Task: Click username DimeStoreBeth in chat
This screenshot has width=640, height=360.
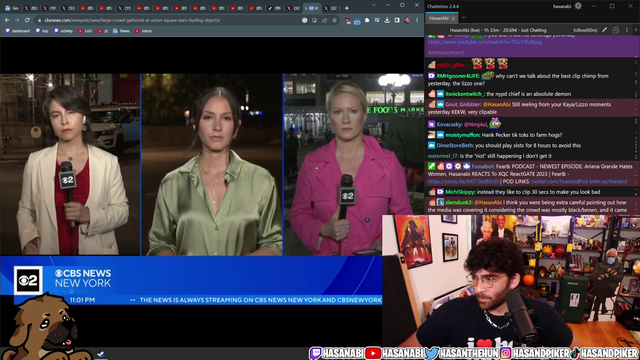Action: 455,145
